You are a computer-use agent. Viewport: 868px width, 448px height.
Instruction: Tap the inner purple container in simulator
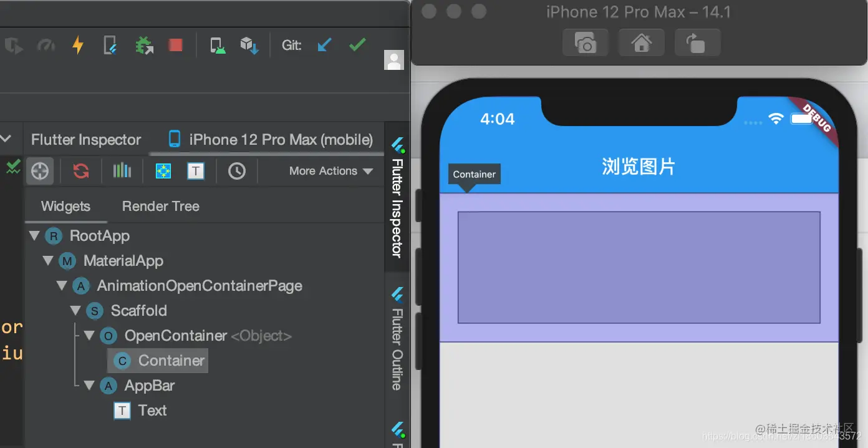coord(639,268)
